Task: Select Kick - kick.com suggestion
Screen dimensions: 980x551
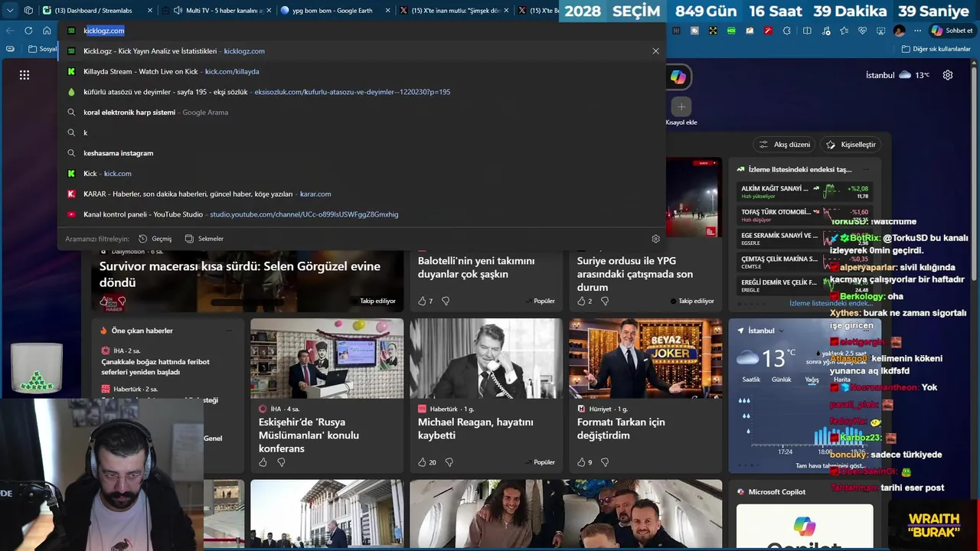Action: tap(361, 174)
